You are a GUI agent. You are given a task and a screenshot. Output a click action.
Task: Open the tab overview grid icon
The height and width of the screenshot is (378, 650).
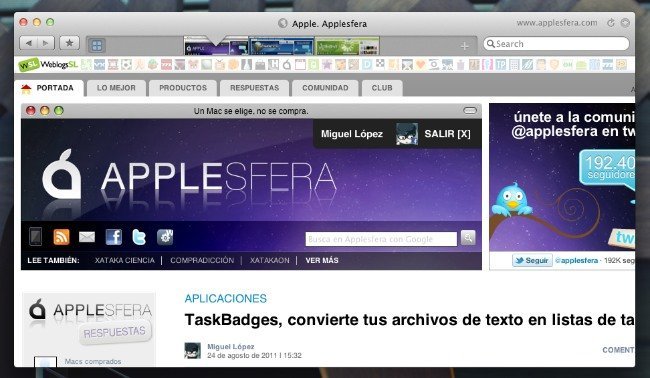[x=97, y=45]
